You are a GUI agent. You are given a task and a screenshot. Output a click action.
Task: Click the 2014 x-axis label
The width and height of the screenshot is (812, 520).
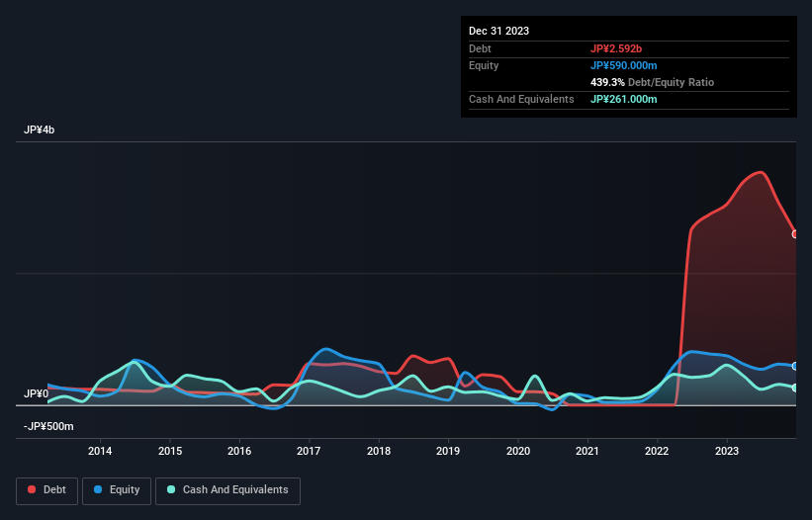point(100,451)
